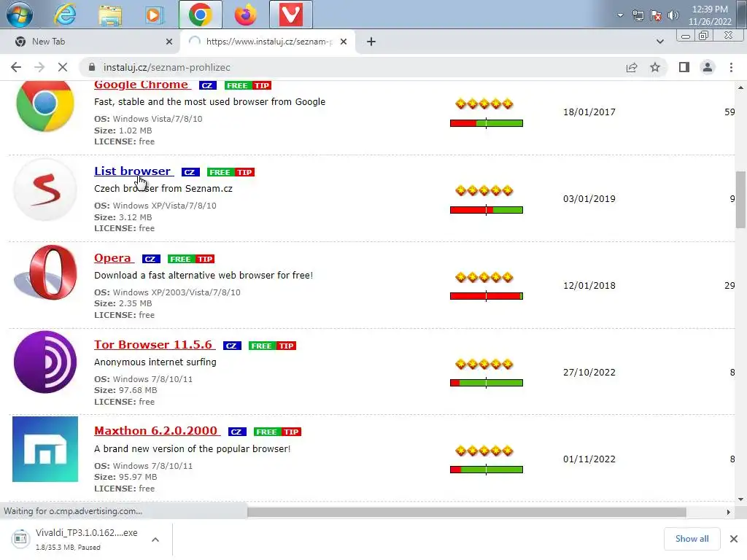747x560 pixels.
Task: Expand the tab search dropdown
Action: click(659, 42)
